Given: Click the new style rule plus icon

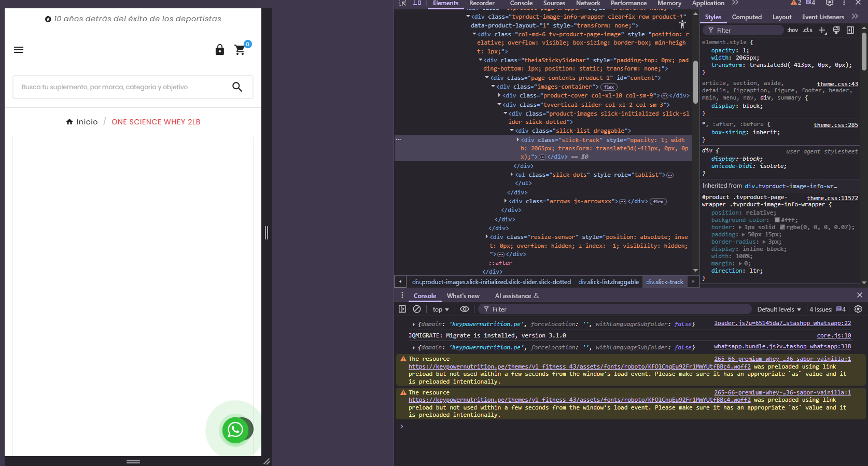Looking at the screenshot, I should coord(822,31).
